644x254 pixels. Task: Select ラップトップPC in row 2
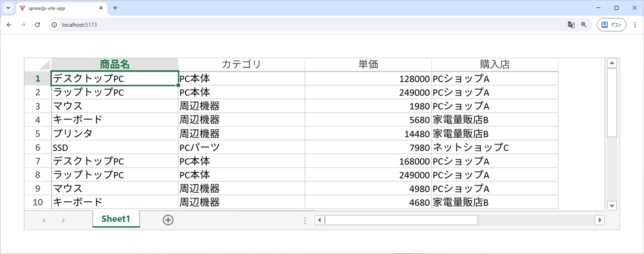(x=115, y=93)
